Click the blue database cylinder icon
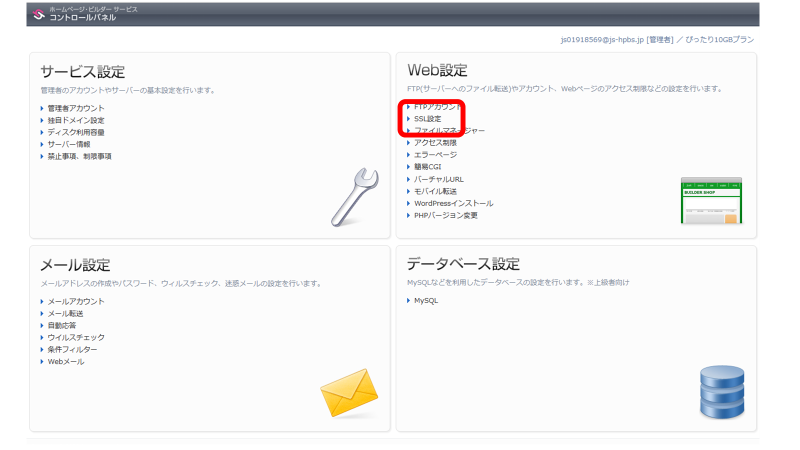The image size is (800, 450). (x=721, y=391)
